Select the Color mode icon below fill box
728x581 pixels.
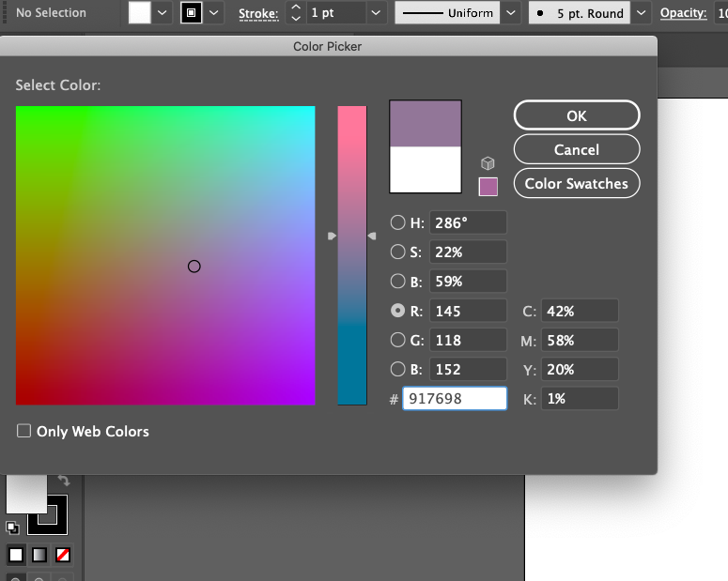(x=16, y=555)
